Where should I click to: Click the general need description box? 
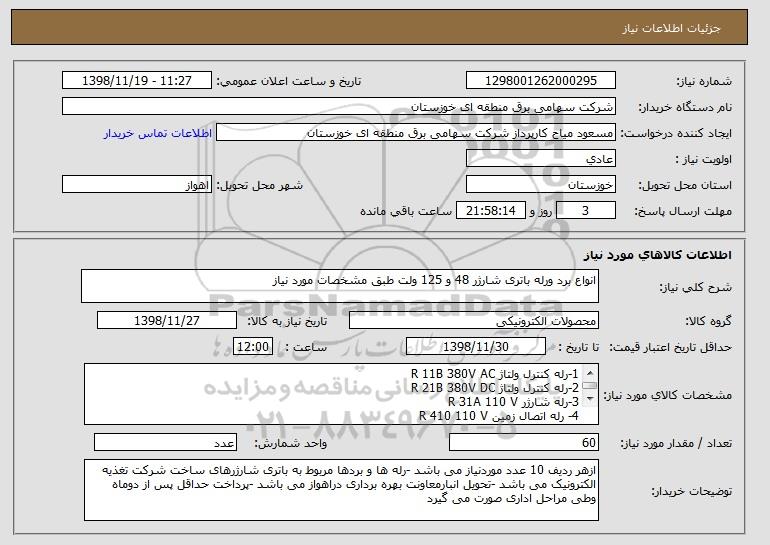340,286
